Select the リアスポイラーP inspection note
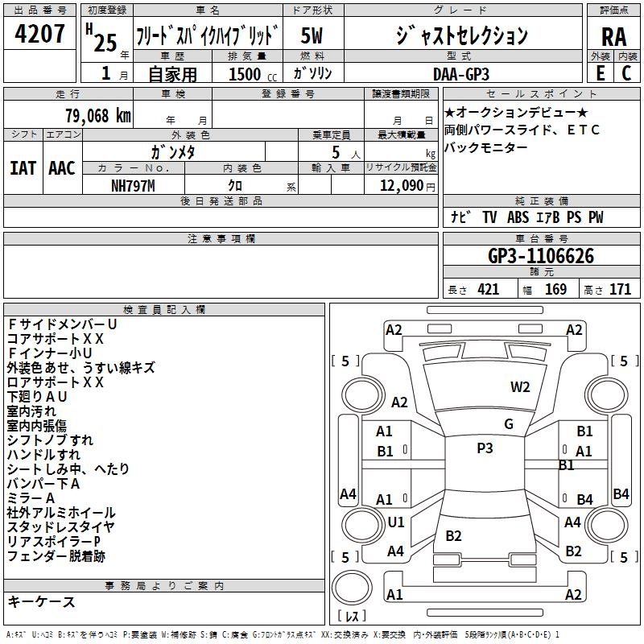Screen dimensions: 644x644 point(54,541)
